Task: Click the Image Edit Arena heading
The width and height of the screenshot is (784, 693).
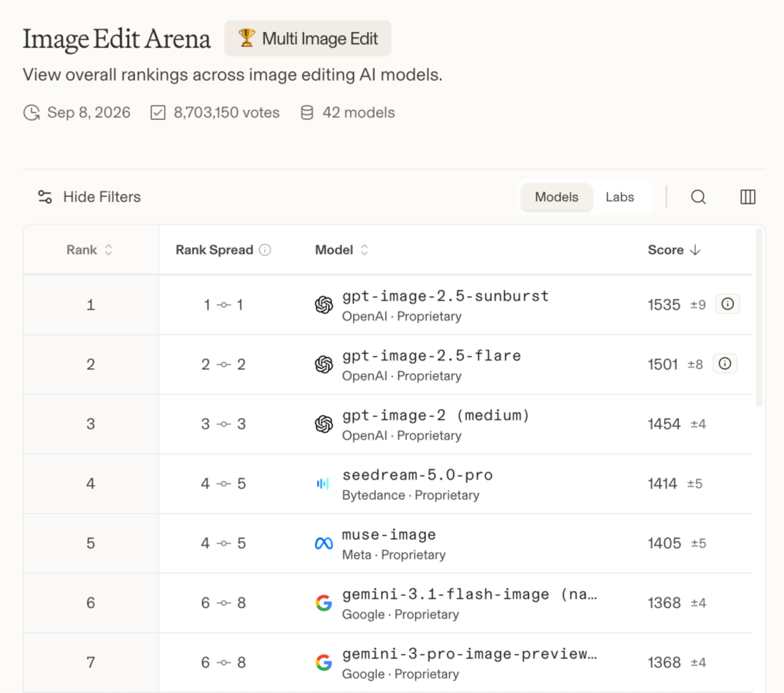Action: [x=117, y=39]
